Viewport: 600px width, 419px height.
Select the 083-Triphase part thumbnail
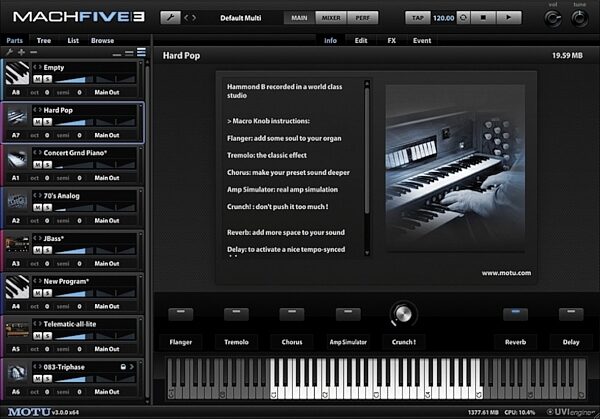point(17,373)
